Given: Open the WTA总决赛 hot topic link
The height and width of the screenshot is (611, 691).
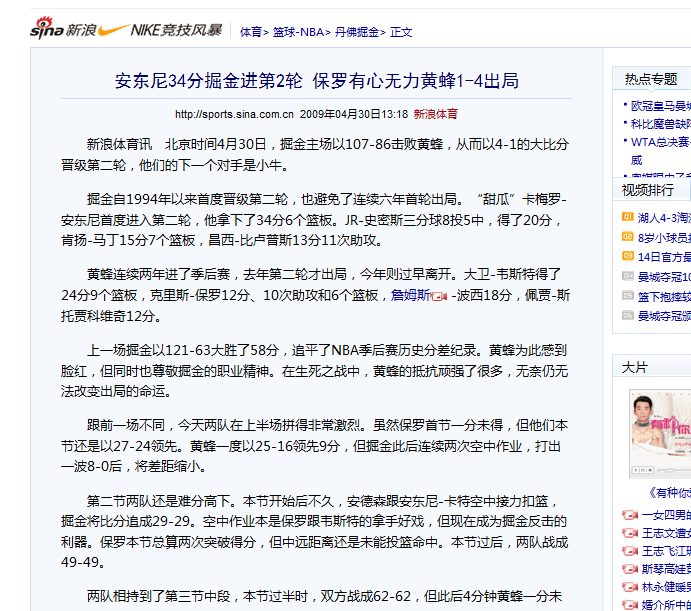Looking at the screenshot, I should (661, 142).
